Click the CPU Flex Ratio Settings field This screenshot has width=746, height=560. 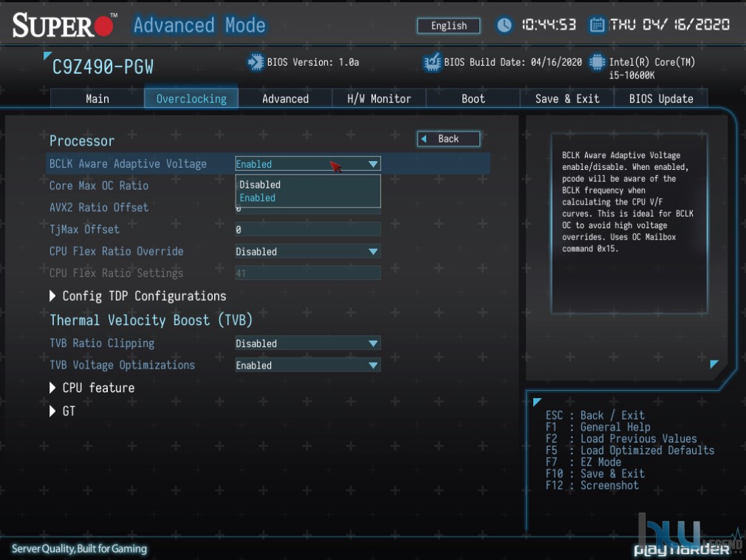pyautogui.click(x=308, y=273)
